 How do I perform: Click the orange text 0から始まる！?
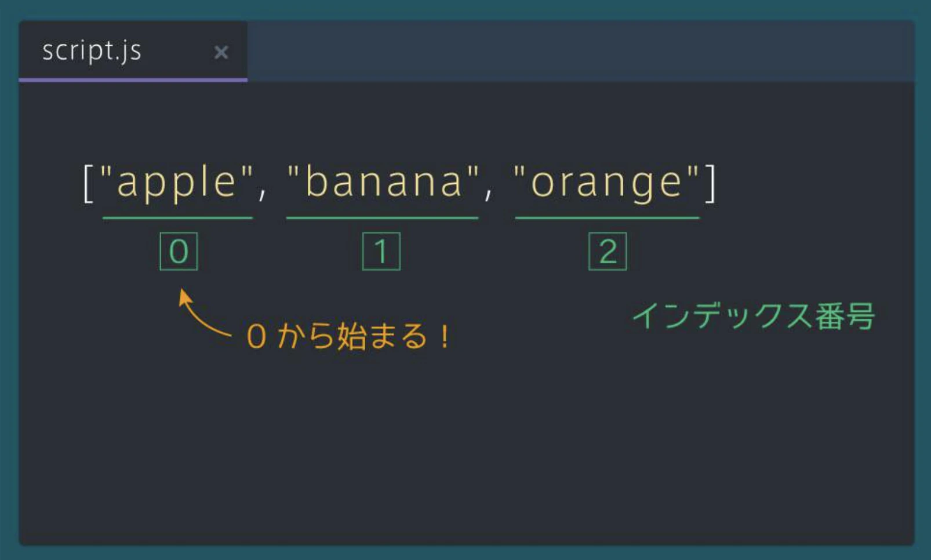coord(348,336)
